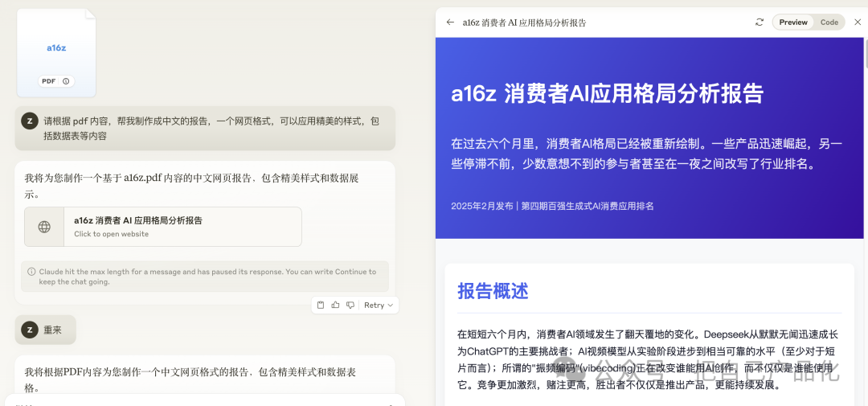Click the banner intro paragraph text
This screenshot has width=868, height=406.
point(646,154)
